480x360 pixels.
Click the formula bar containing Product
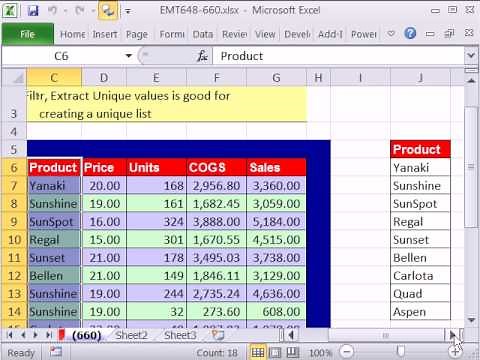coord(338,56)
